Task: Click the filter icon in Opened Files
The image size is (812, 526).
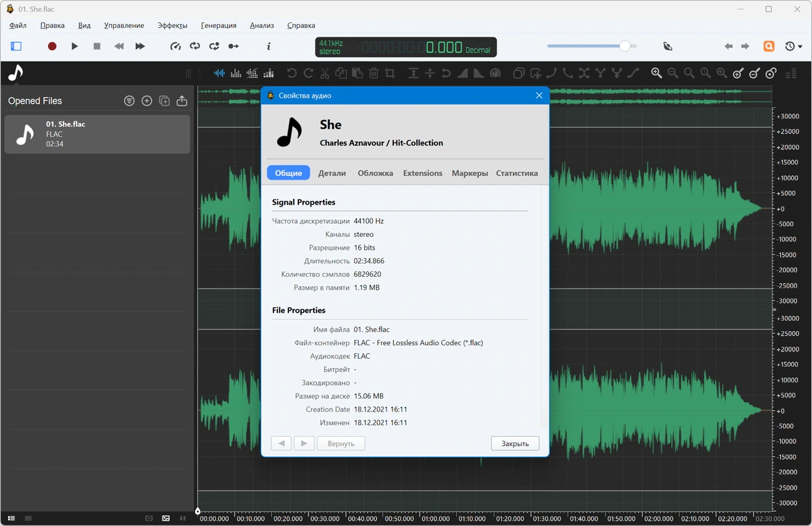Action: pyautogui.click(x=129, y=101)
